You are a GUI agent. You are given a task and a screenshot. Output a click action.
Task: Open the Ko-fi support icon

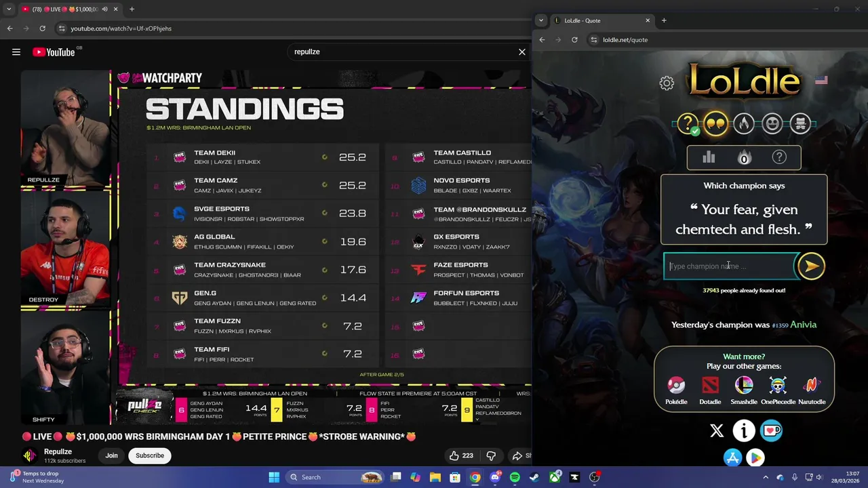point(771,430)
